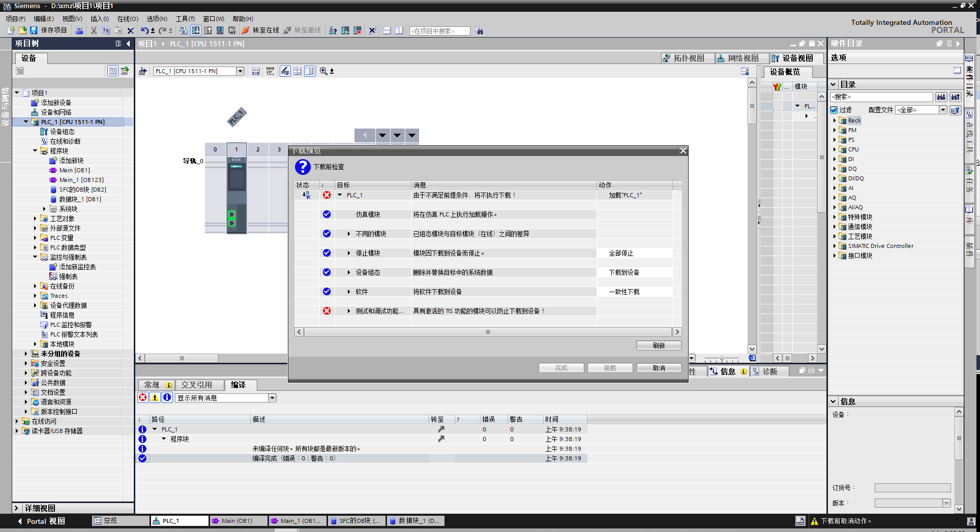The width and height of the screenshot is (980, 532).
Task: Toggle the warning messages filter button
Action: [x=155, y=398]
